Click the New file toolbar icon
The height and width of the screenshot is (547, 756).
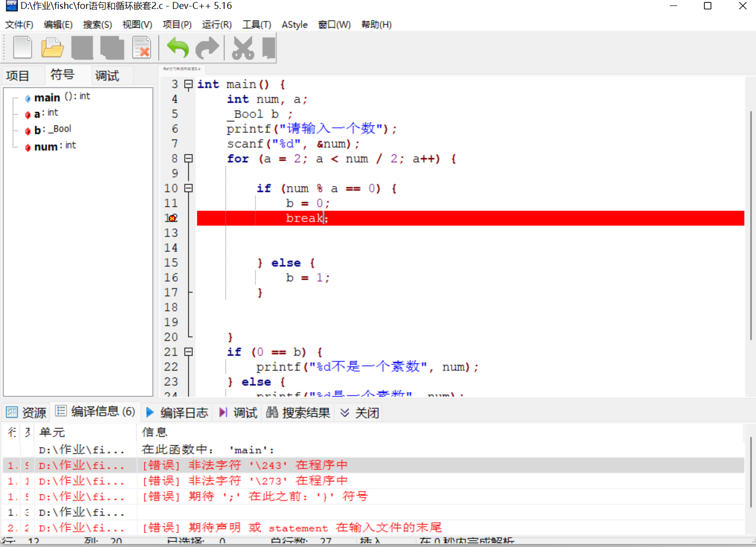22,48
